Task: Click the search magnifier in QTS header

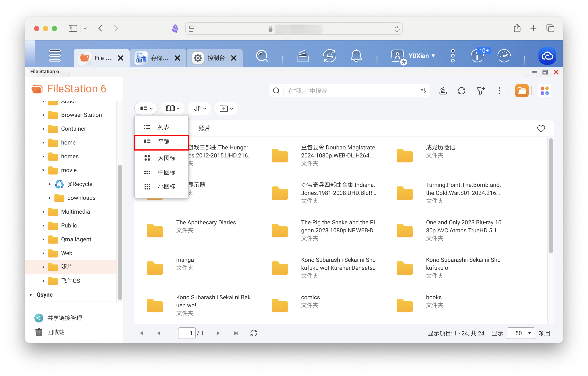Action: click(262, 56)
